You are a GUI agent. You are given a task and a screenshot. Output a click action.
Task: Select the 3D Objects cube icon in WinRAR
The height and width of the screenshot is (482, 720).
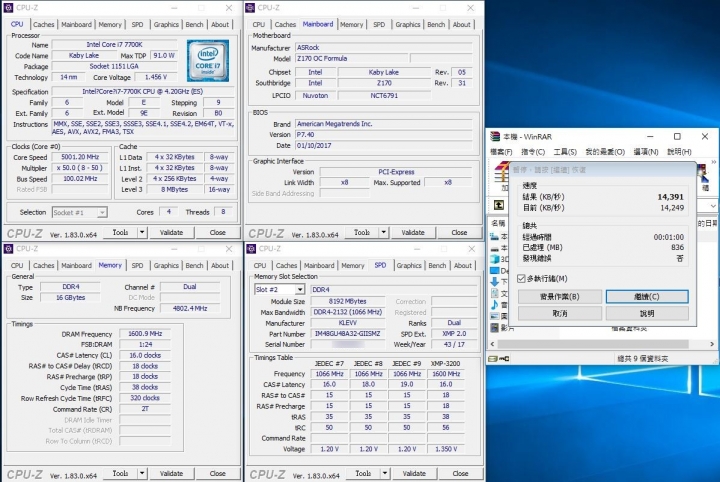(495, 259)
